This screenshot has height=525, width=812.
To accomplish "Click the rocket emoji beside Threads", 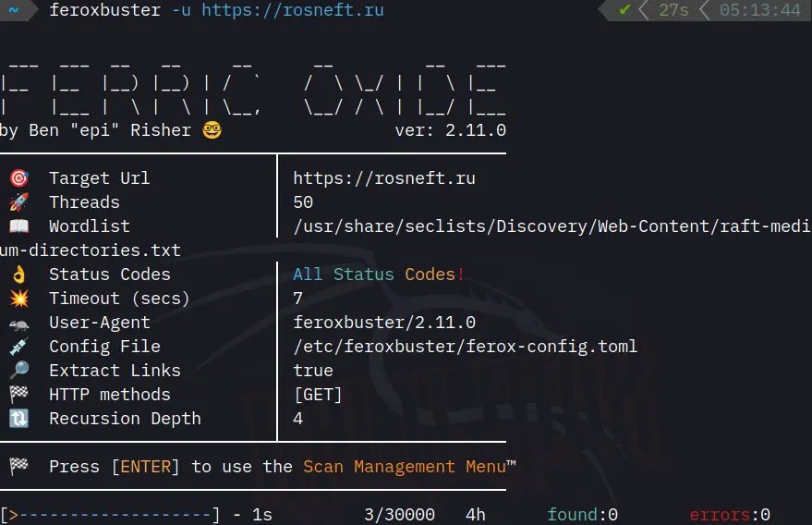I will pyautogui.click(x=19, y=202).
